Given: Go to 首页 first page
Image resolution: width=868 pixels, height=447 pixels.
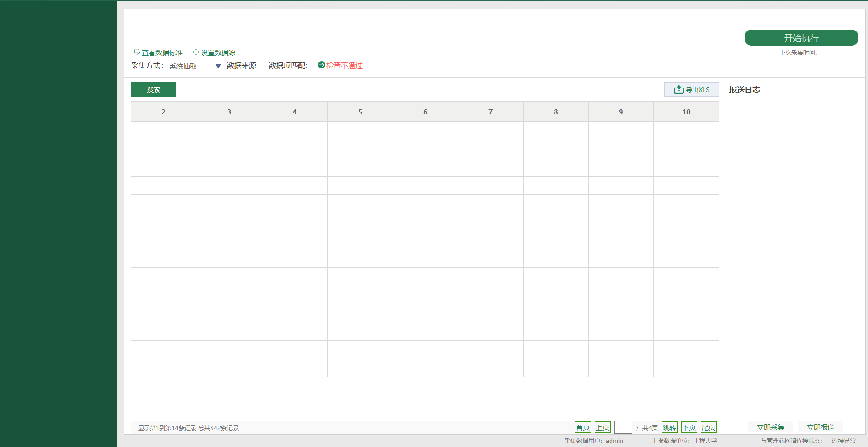Looking at the screenshot, I should 583,427.
